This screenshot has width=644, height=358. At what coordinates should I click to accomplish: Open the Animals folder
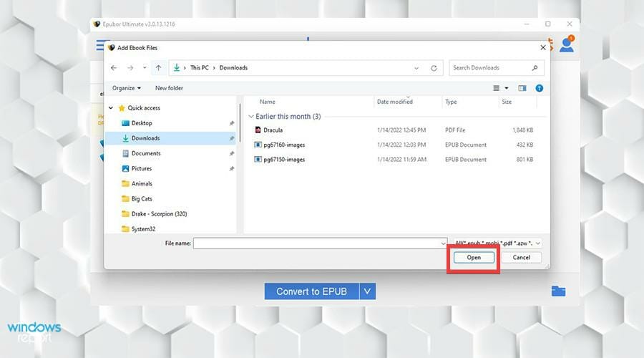tap(142, 184)
